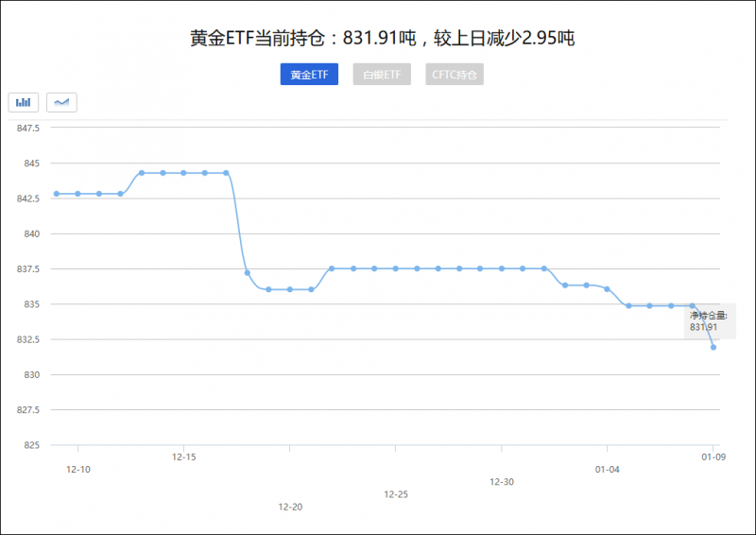Click the 832.5 y-axis label

[x=28, y=339]
